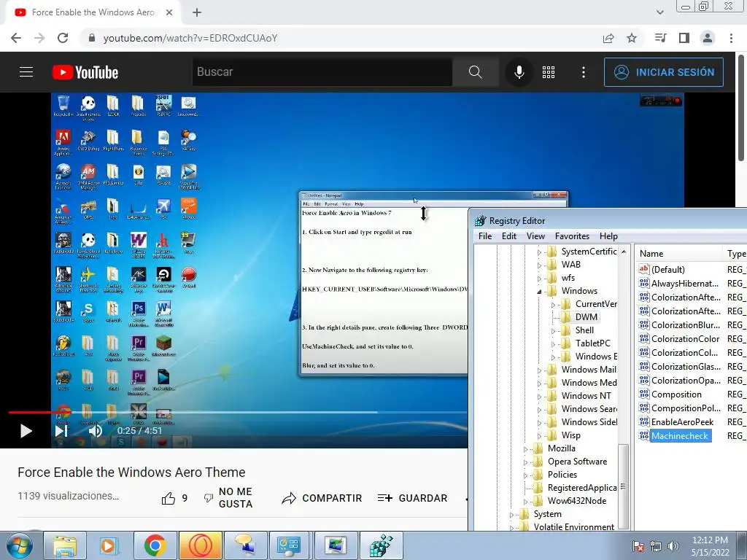
Task: Open the tab search chevron in Chrome
Action: (x=659, y=12)
